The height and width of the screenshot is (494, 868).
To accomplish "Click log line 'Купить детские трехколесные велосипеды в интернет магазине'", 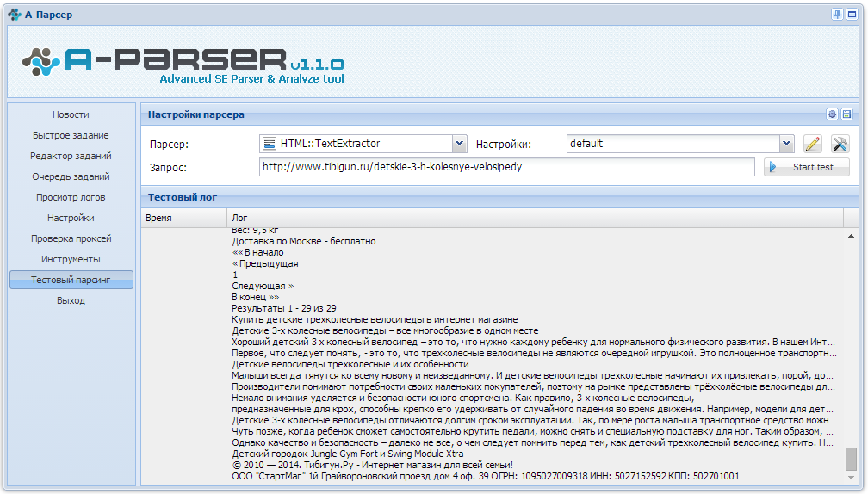I will 375,319.
